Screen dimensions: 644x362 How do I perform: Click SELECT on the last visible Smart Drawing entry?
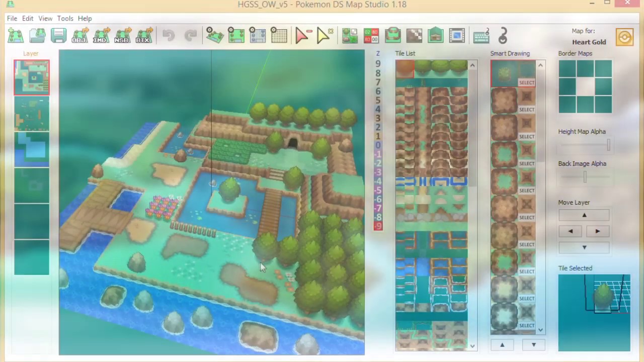click(527, 326)
